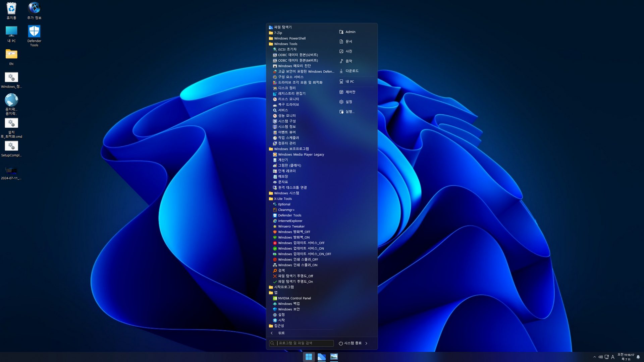The width and height of the screenshot is (644, 362).
Task: Turn Windows 방화벽_OFF firewall toggle
Action: [x=294, y=232]
